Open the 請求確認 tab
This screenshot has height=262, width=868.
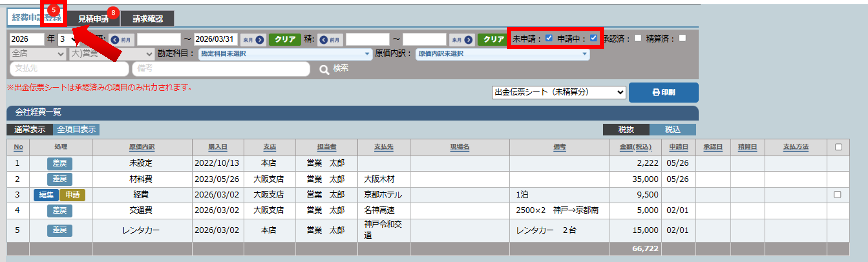tap(148, 19)
